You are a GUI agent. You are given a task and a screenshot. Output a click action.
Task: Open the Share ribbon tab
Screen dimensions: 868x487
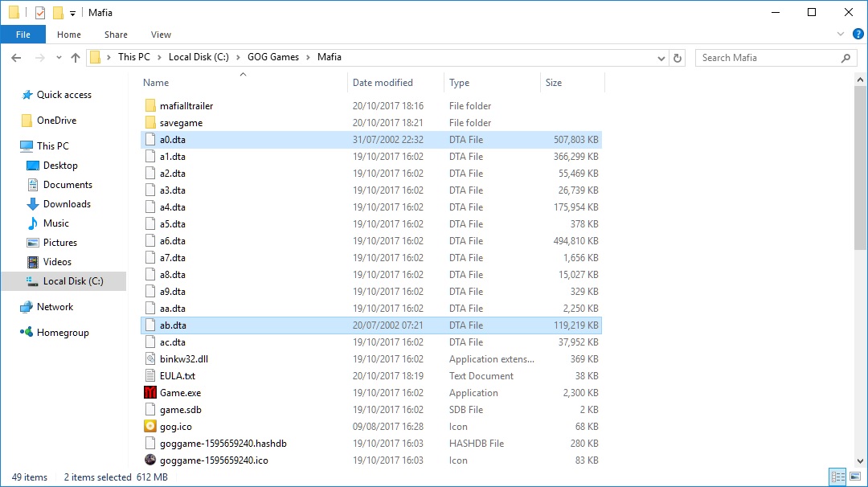click(116, 35)
